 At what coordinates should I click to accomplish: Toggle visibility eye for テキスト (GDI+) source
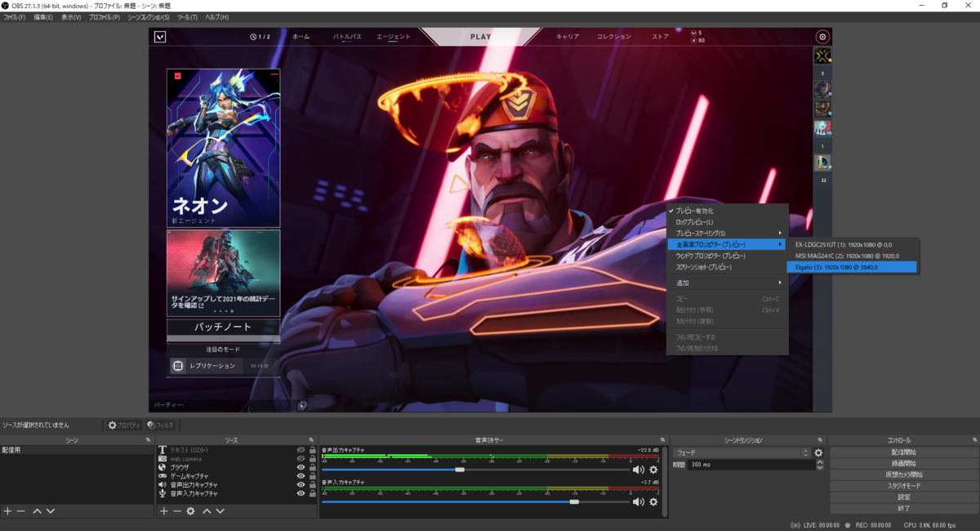point(301,449)
